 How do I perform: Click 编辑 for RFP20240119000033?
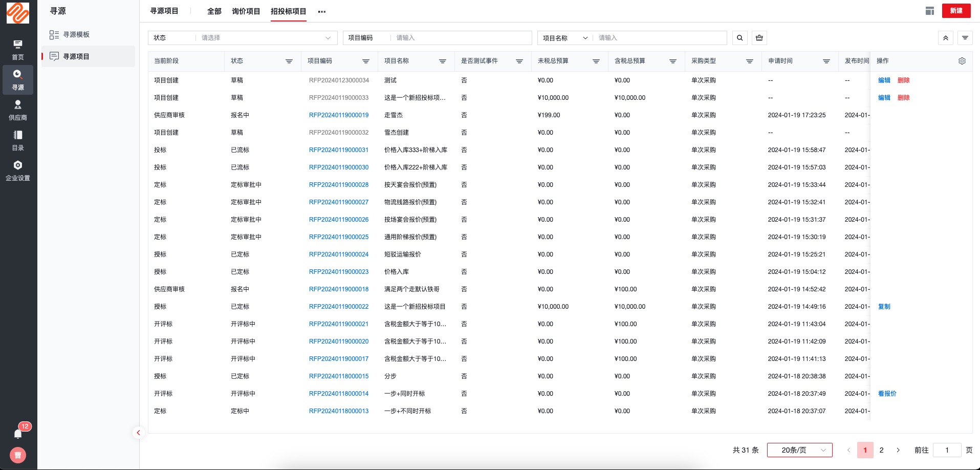pyautogui.click(x=884, y=98)
